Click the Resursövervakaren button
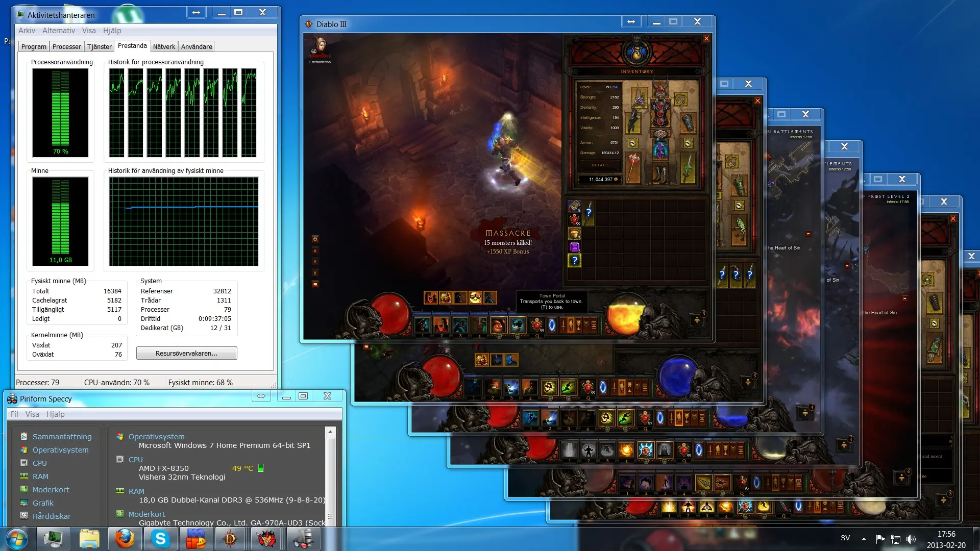 tap(186, 353)
